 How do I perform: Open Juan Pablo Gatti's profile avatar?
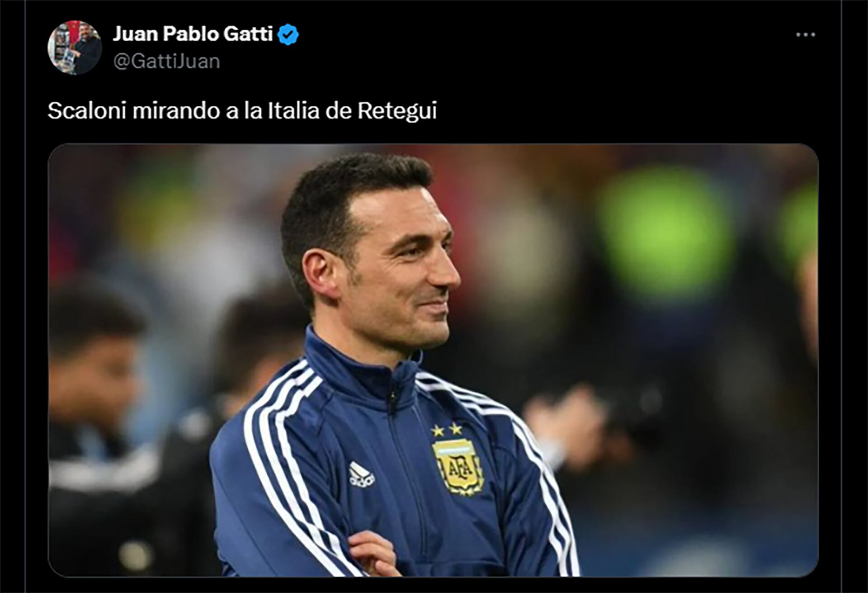pyautogui.click(x=75, y=47)
